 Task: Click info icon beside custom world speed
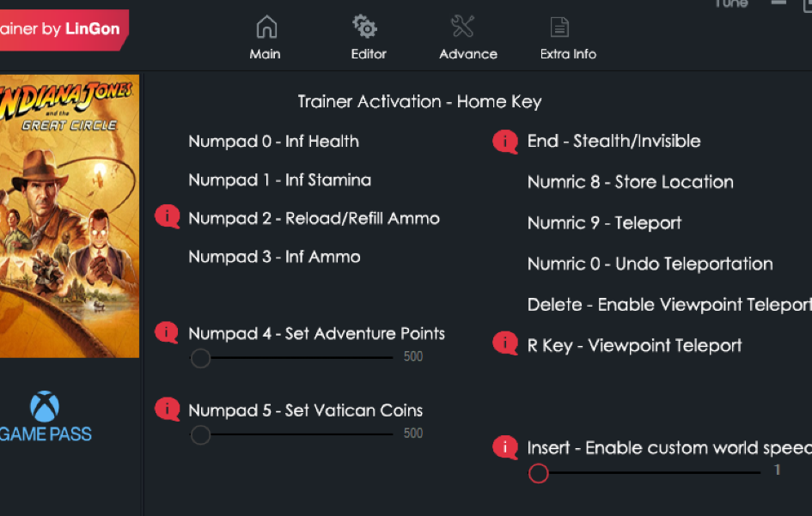click(505, 447)
